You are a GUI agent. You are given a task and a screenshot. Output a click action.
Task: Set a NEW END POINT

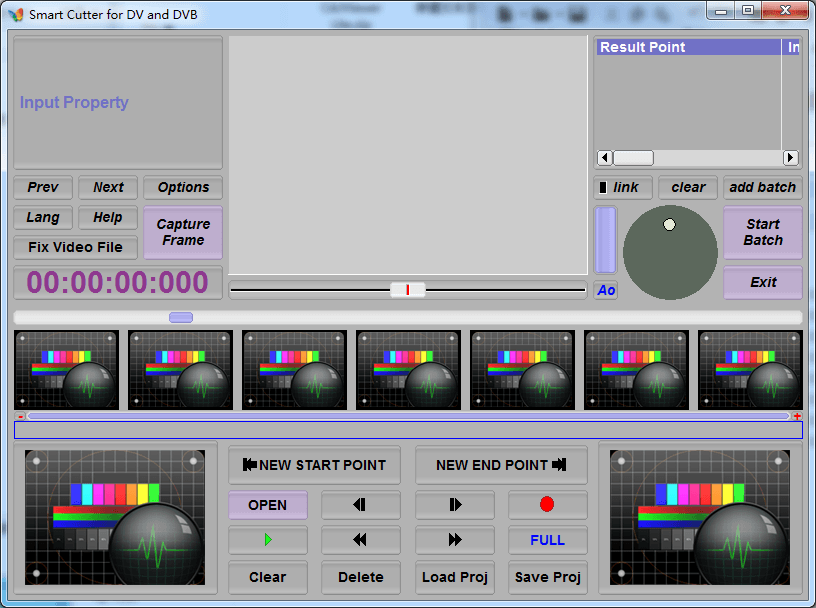coord(501,465)
